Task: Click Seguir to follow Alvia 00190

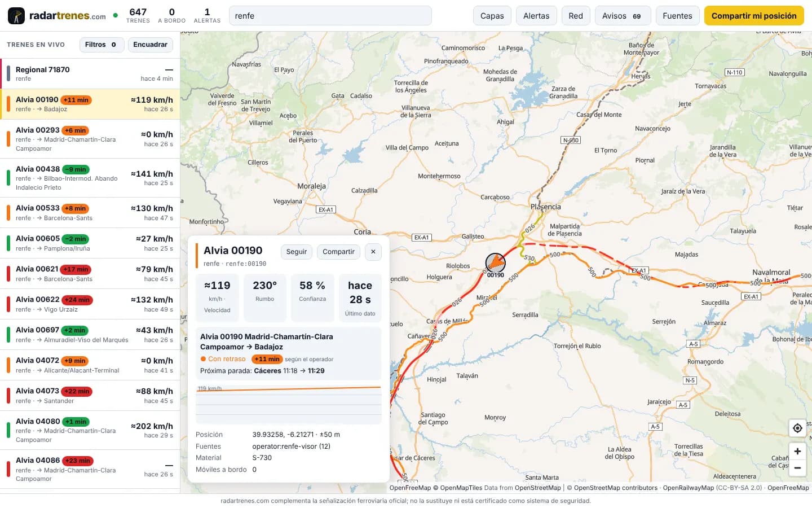Action: click(x=297, y=252)
